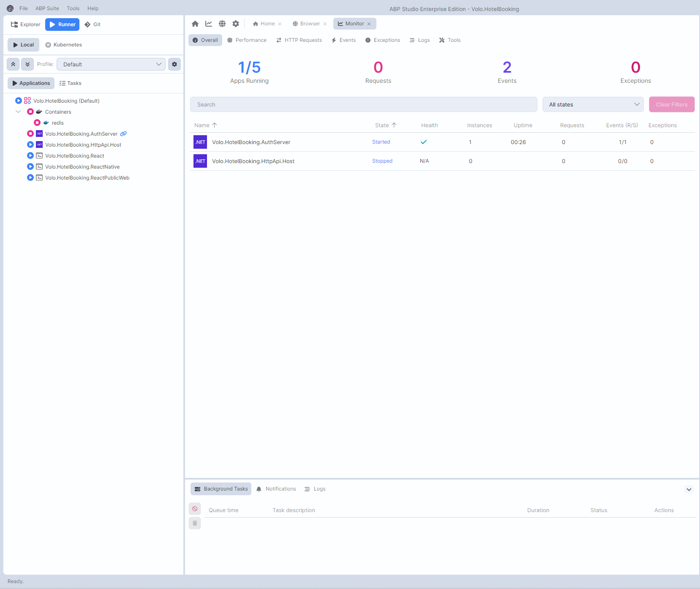Image resolution: width=700 pixels, height=589 pixels.
Task: Click the Search input field
Action: [364, 104]
